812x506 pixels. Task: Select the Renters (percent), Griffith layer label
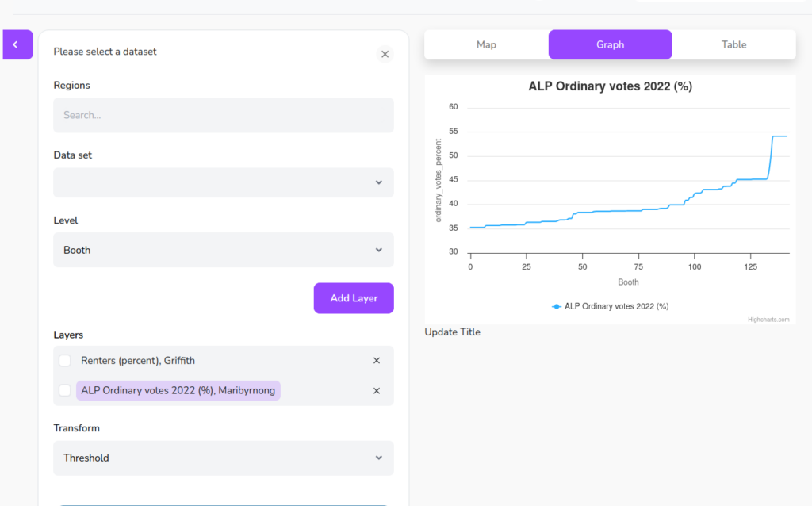[137, 361]
